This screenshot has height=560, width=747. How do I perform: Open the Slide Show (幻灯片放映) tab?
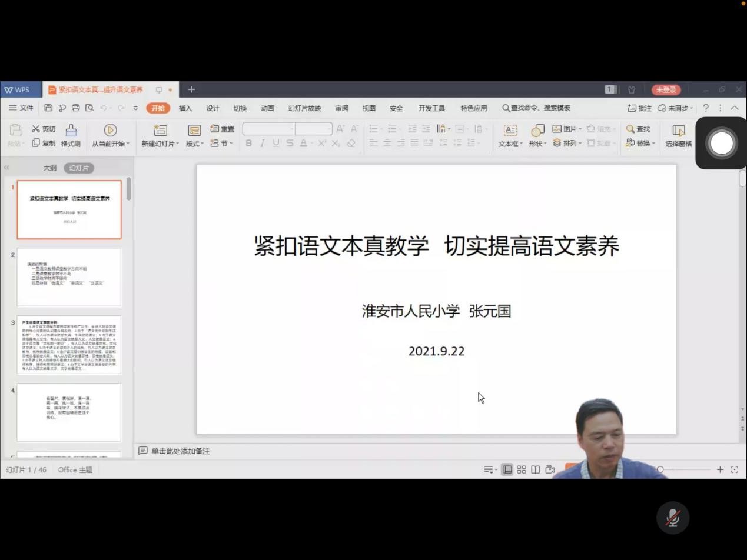(304, 108)
